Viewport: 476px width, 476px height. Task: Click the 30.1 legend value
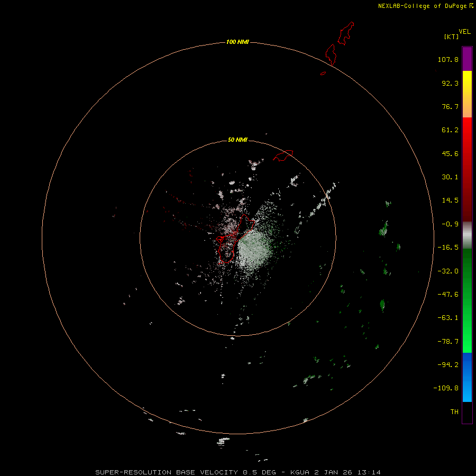pyautogui.click(x=450, y=177)
